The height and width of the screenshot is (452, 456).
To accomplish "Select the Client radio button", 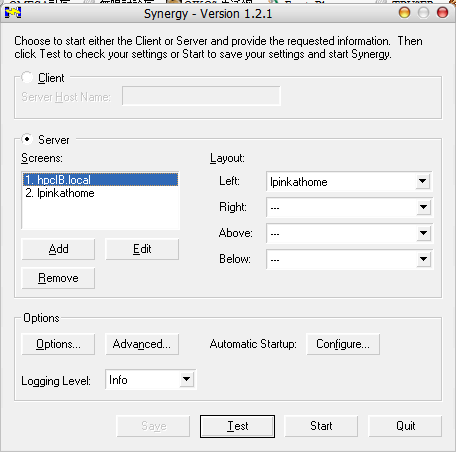I will (27, 77).
